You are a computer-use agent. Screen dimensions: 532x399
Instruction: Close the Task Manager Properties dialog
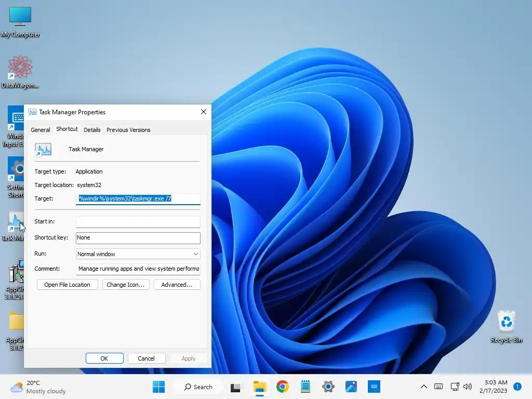[204, 112]
